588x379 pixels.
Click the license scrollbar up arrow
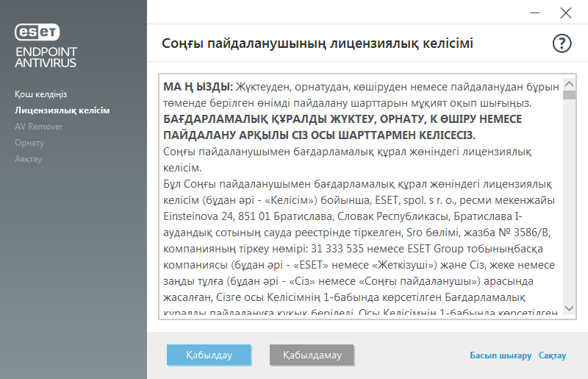[x=569, y=84]
